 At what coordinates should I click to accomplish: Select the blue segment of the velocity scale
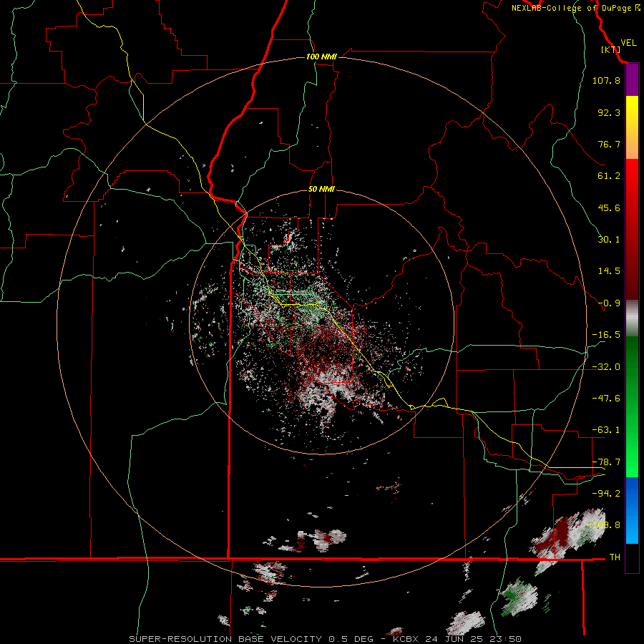point(632,510)
